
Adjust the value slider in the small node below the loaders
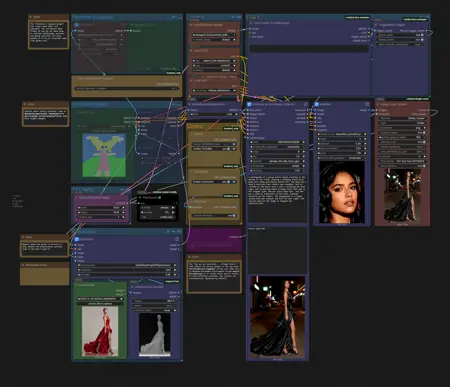(214, 114)
